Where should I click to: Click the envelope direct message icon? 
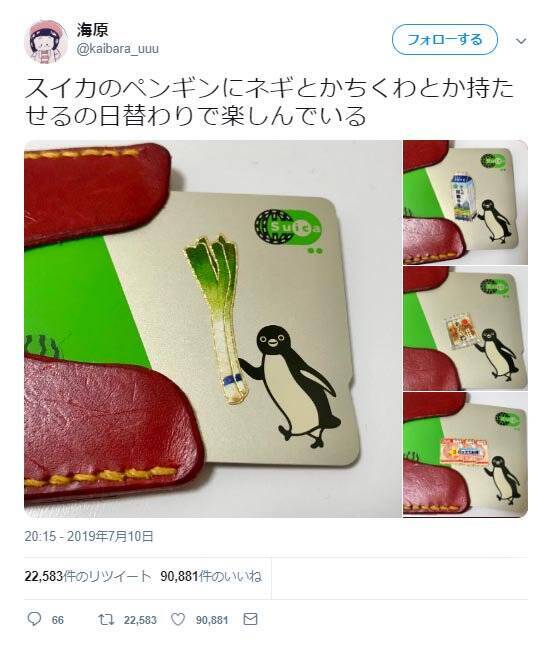pos(250,619)
